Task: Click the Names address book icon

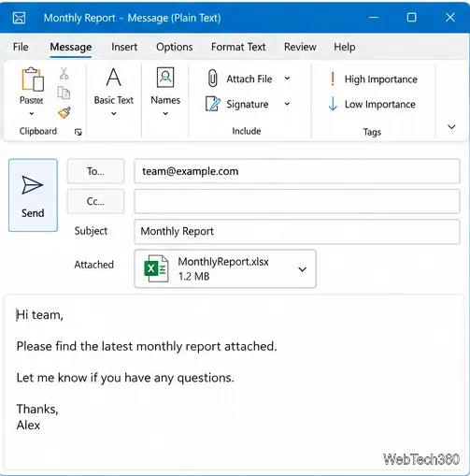Action: [x=165, y=77]
